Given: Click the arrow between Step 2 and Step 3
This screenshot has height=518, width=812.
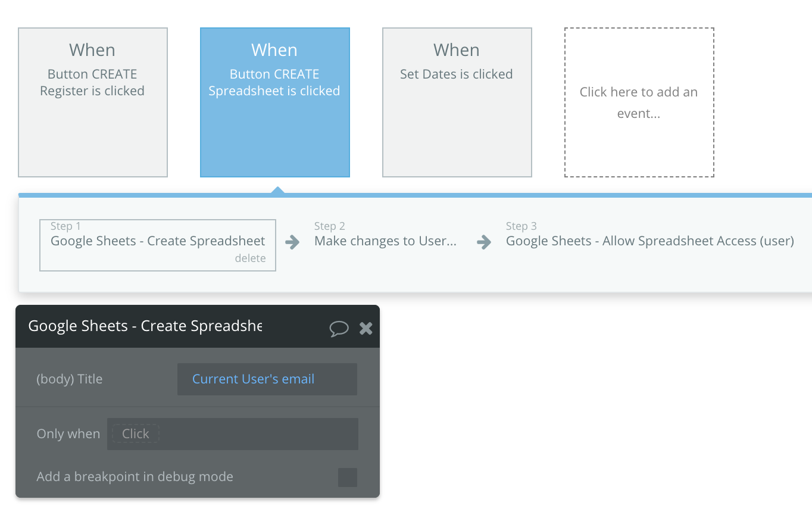Looking at the screenshot, I should coord(484,242).
